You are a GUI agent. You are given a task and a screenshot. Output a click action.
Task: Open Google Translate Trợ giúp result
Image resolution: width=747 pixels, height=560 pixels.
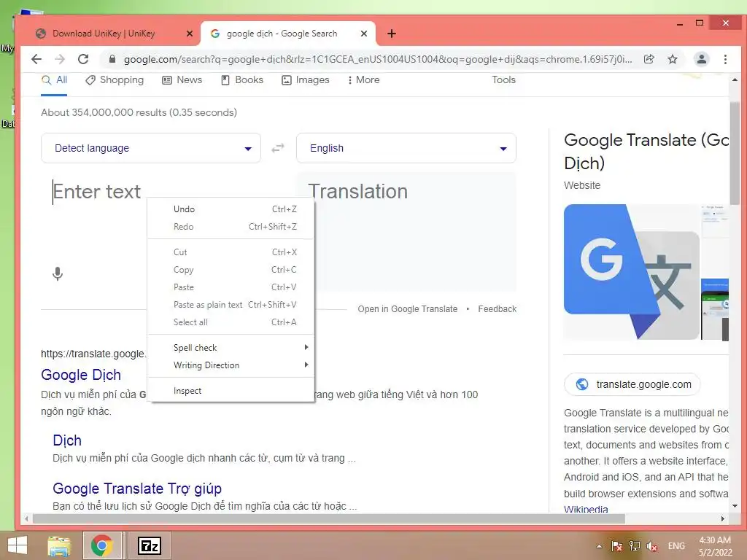coord(137,489)
